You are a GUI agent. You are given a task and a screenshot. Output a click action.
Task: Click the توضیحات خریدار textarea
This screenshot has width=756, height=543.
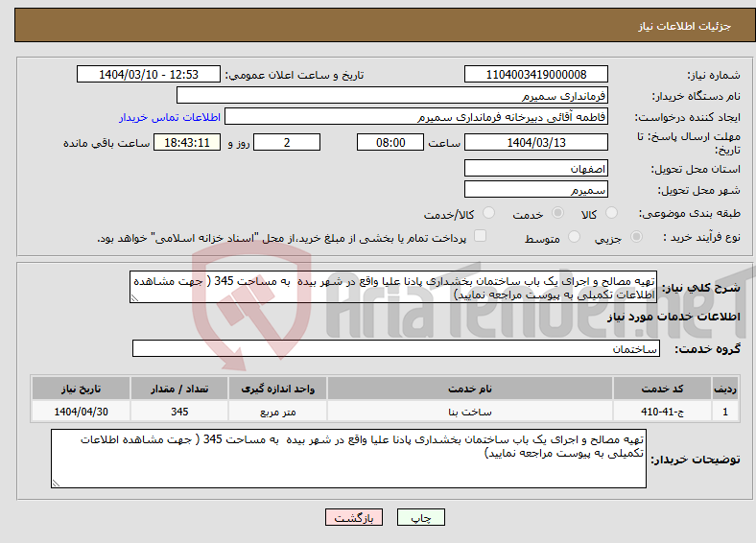click(x=348, y=459)
